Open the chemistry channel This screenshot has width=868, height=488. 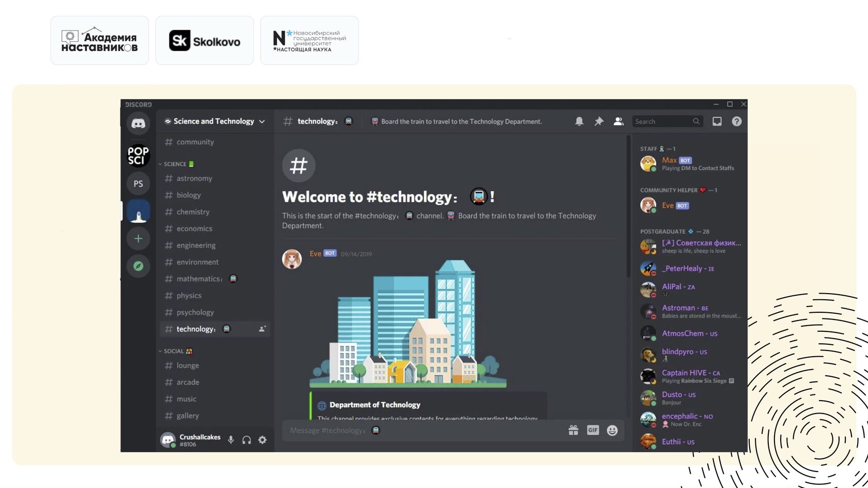(x=214, y=212)
